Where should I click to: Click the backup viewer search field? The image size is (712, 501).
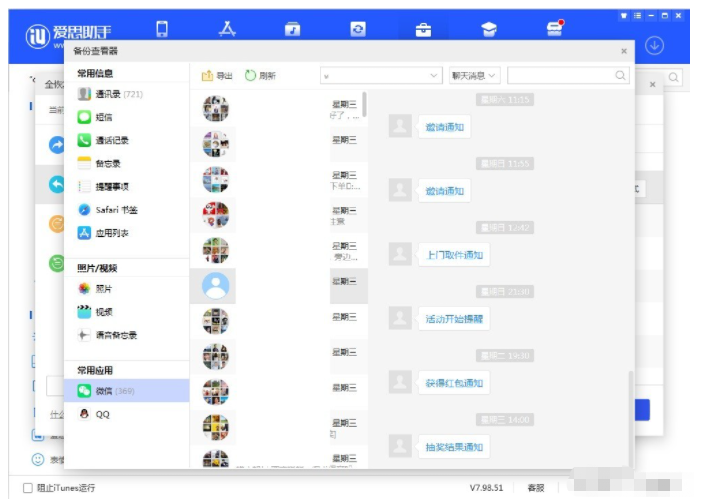[560, 76]
